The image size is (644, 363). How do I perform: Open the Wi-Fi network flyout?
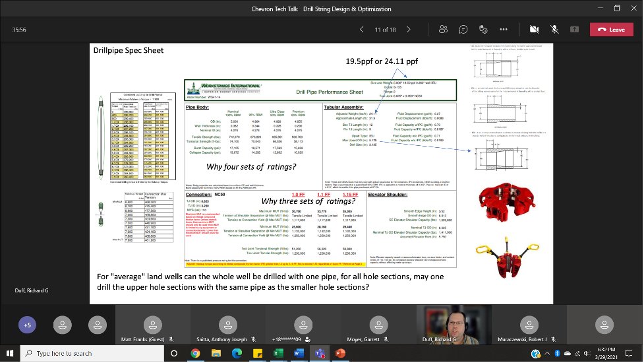click(577, 354)
